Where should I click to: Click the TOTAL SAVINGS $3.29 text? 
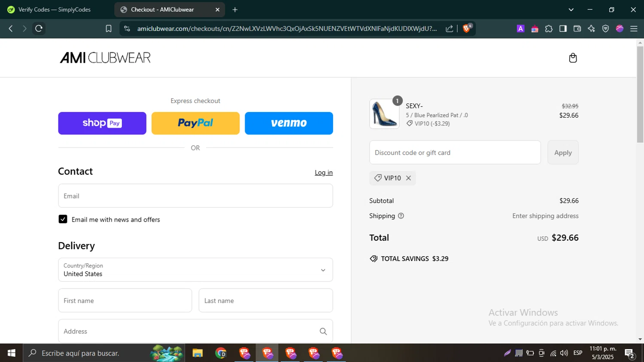coord(414,259)
